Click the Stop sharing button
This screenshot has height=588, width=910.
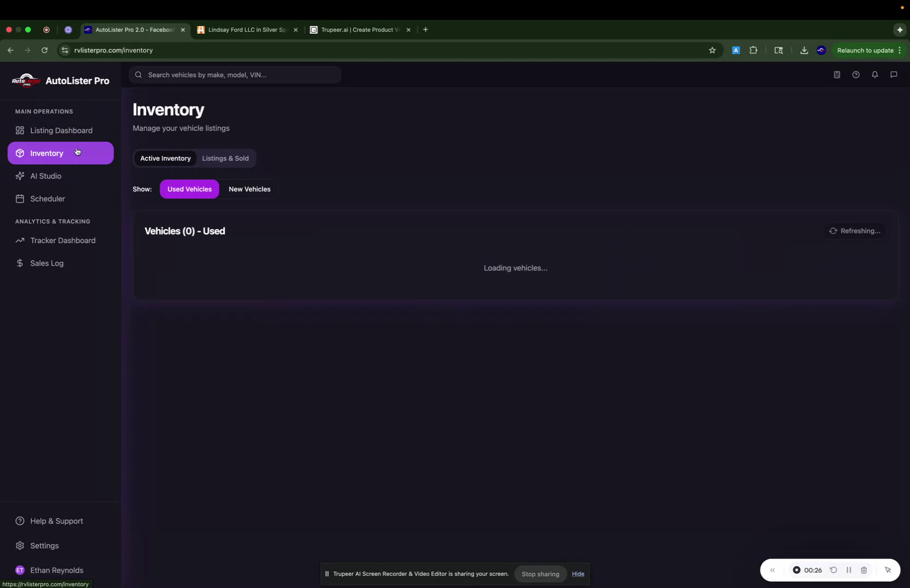[x=540, y=574]
